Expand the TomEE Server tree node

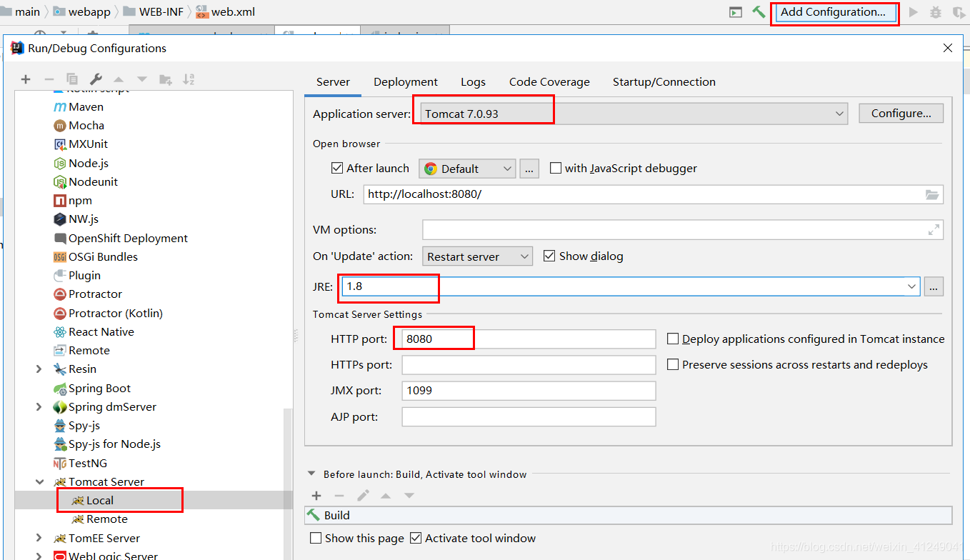click(x=39, y=538)
